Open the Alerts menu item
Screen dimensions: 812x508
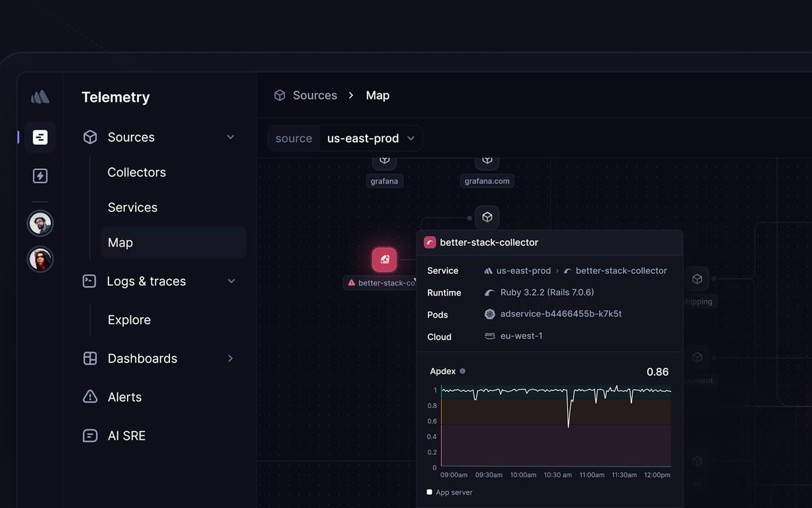[x=125, y=397]
